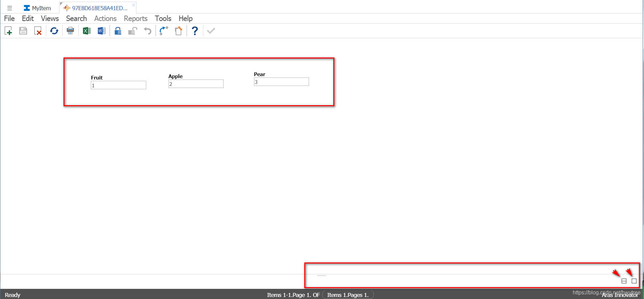
Task: Open the hamburger navigation menu
Action: 9,8
